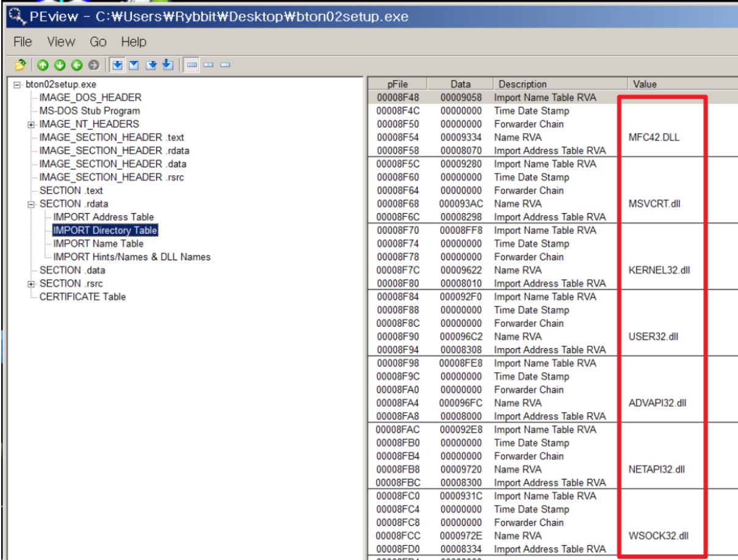Select IMPORT Address Table tree item

pos(103,217)
